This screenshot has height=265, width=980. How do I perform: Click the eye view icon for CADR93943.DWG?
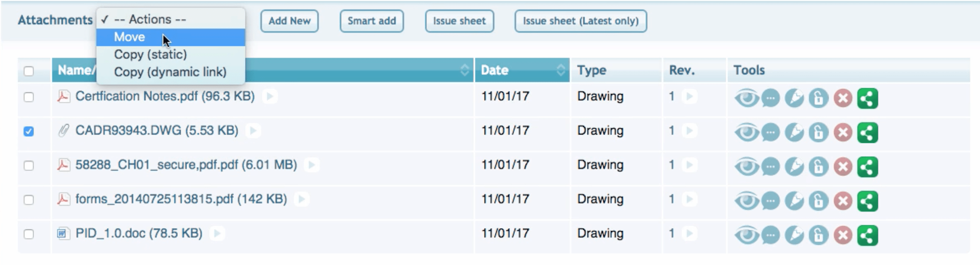pos(746,133)
